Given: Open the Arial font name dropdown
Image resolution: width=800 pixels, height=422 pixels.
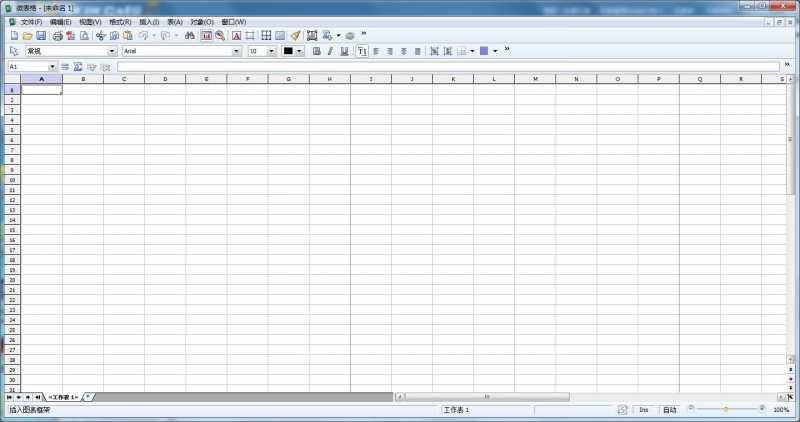Looking at the screenshot, I should pyautogui.click(x=237, y=51).
